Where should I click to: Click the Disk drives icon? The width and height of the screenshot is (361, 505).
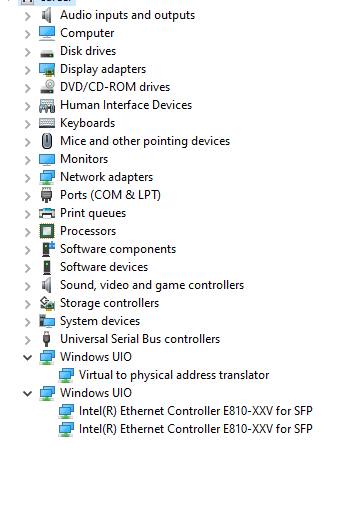coord(47,53)
